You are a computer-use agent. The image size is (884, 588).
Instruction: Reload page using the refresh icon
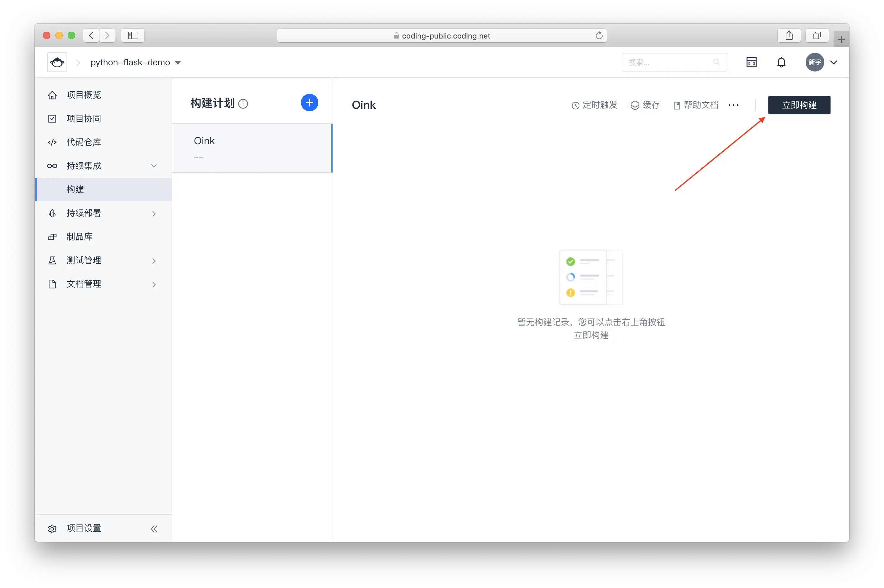599,36
